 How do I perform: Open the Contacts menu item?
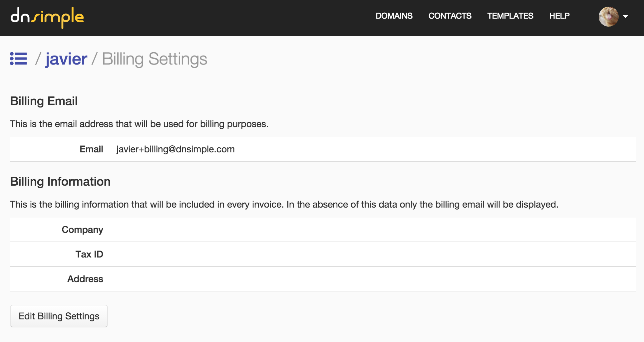point(450,16)
